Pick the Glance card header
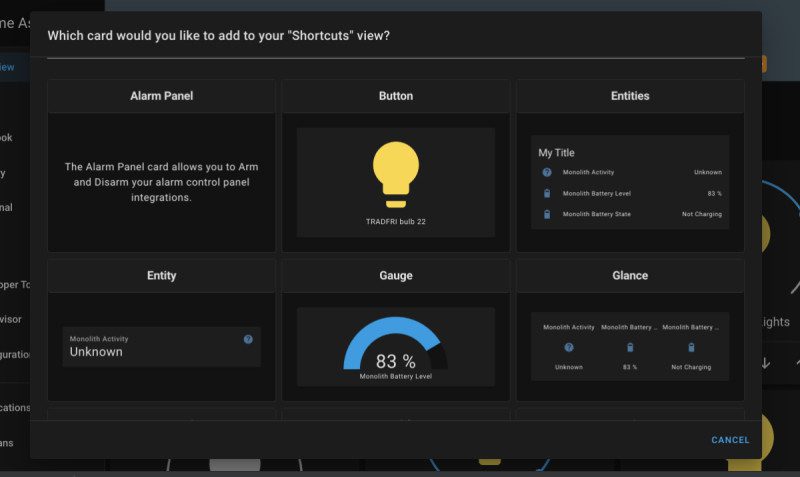Screen dimensions: 800x477 click(630, 275)
